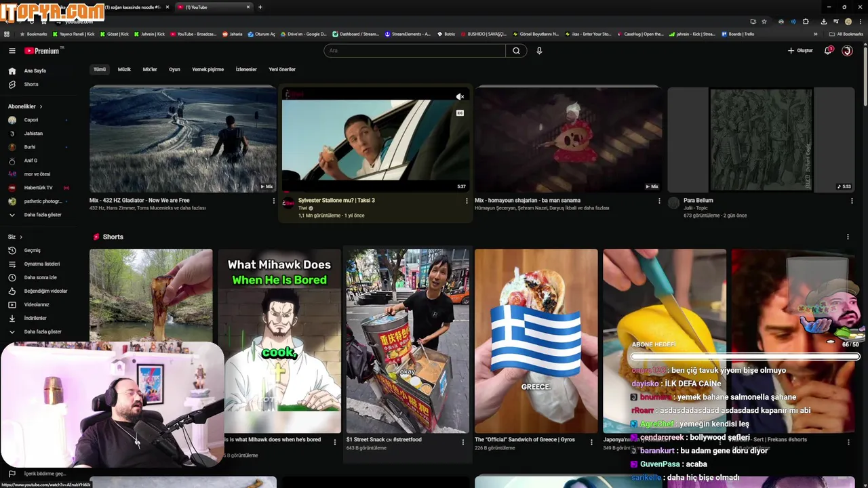Open options for $1 Street Snack short
Viewport: 868px width, 488px height.
pyautogui.click(x=463, y=442)
